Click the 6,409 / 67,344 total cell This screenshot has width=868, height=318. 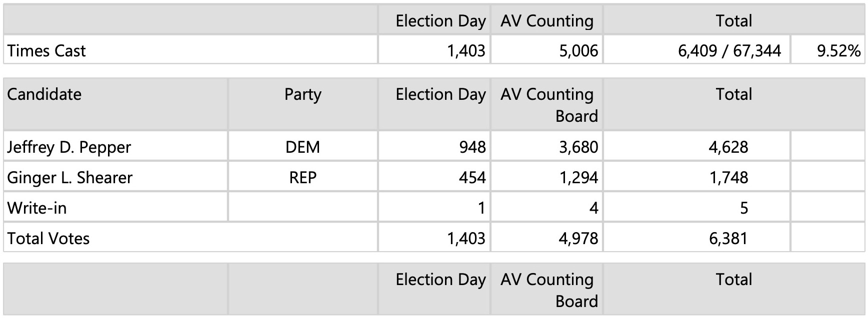coord(729,51)
